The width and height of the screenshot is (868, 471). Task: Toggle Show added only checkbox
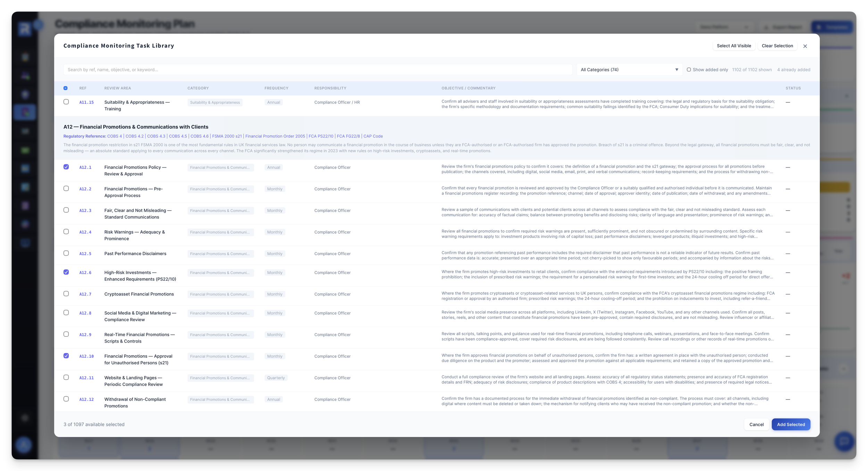(689, 70)
